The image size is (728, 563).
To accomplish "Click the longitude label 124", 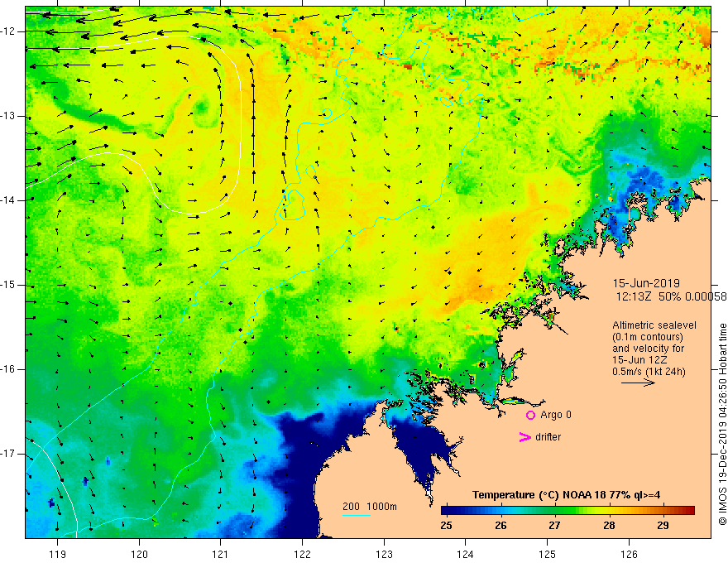I will [x=466, y=554].
